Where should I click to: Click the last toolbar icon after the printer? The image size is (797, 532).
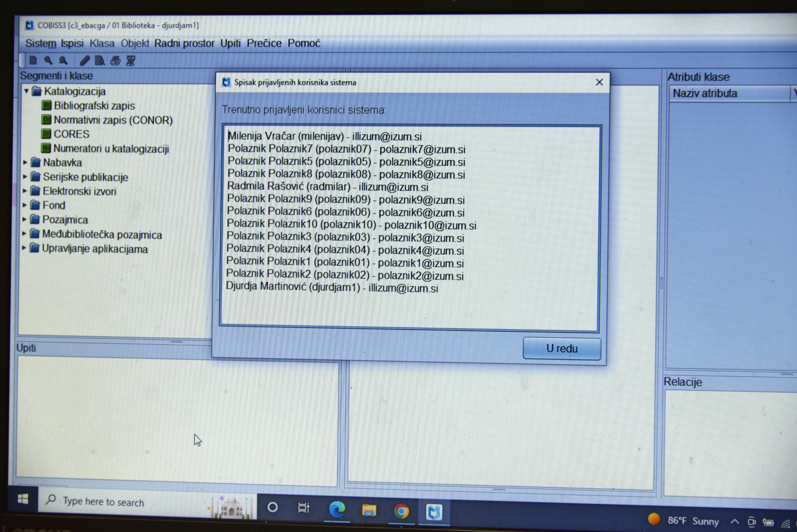coord(131,61)
